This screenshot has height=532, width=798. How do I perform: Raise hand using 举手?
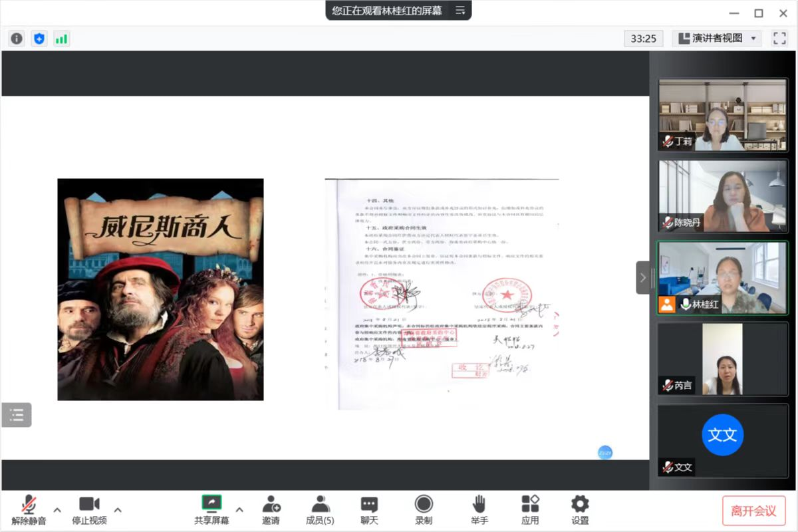point(479,510)
